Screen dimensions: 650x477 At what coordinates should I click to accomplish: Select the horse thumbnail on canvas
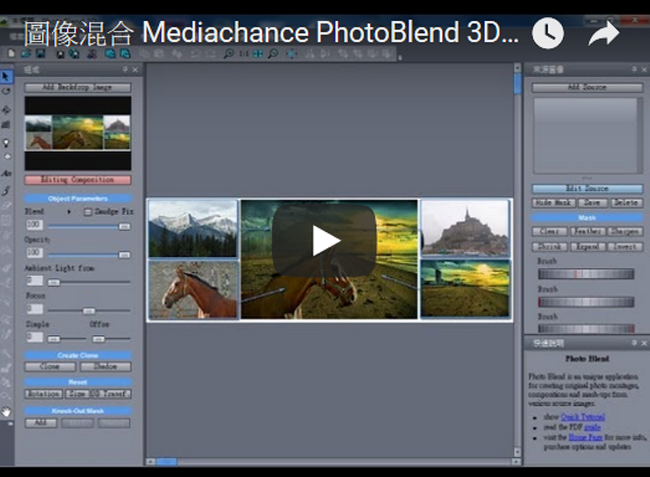pyautogui.click(x=193, y=289)
